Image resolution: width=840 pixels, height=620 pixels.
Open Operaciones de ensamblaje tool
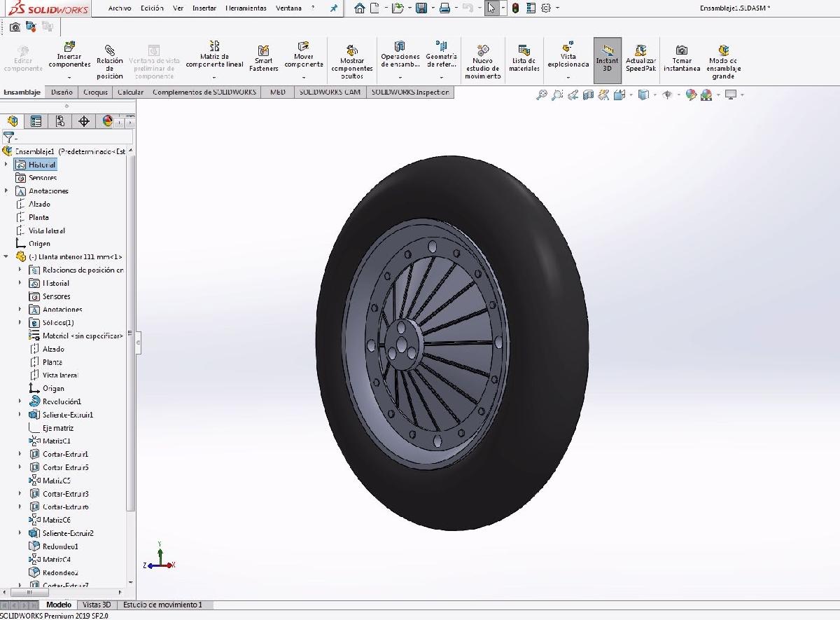pos(400,55)
